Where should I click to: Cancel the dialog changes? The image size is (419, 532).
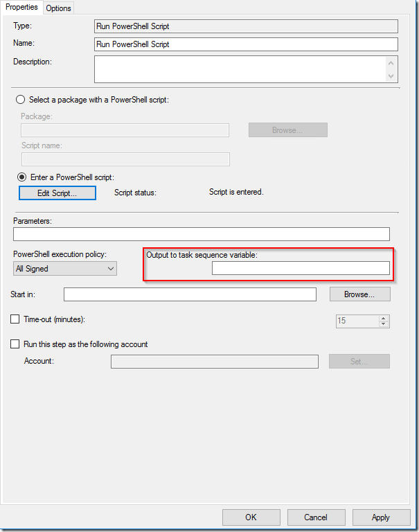[316, 517]
